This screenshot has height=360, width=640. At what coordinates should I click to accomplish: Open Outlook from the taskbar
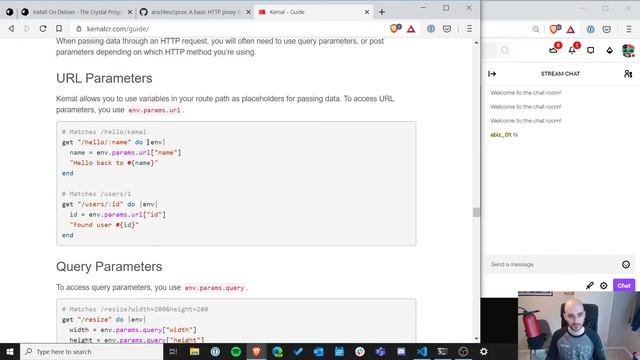pos(318,351)
